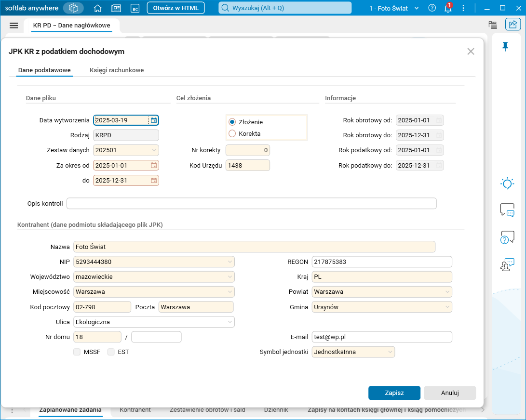Click the vertical dots at bottom left
Screen dimensions: 526x420
pos(12,410)
